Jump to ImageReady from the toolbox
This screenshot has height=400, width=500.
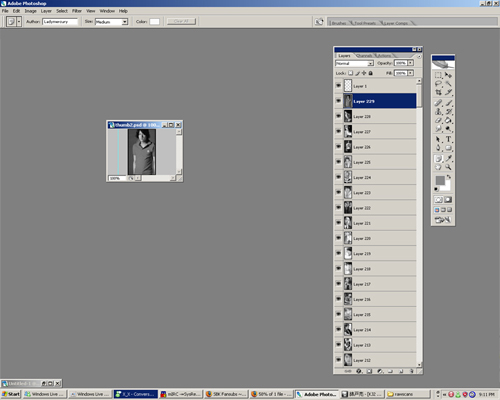tap(443, 220)
